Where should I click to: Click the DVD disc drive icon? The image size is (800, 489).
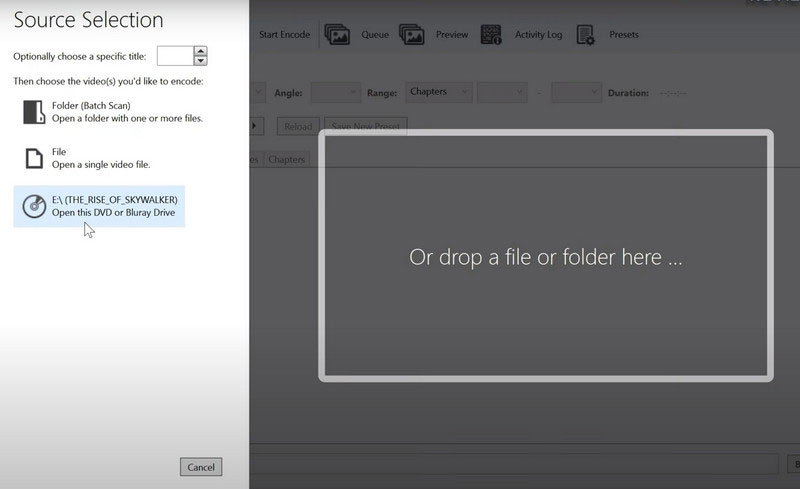(34, 206)
